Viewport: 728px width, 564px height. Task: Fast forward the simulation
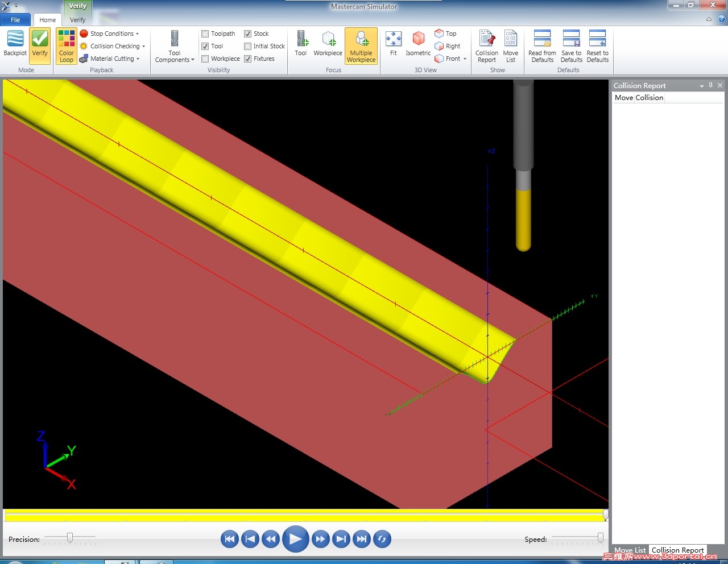[x=321, y=539]
